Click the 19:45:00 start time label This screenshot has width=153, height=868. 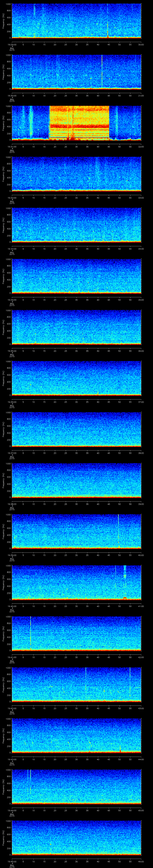[x=12, y=861]
